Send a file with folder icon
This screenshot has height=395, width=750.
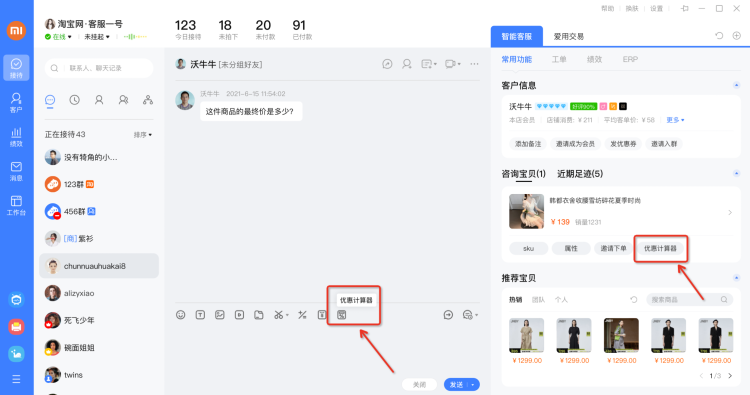[259, 315]
